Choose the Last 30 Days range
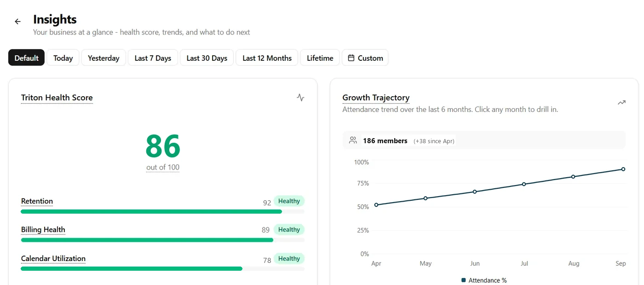The width and height of the screenshot is (644, 285). coord(207,58)
